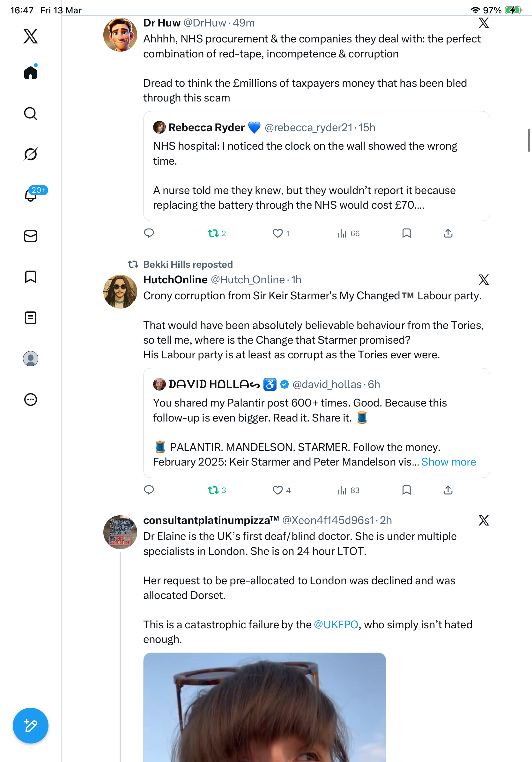Open the @UKFPO mention link

(336, 624)
